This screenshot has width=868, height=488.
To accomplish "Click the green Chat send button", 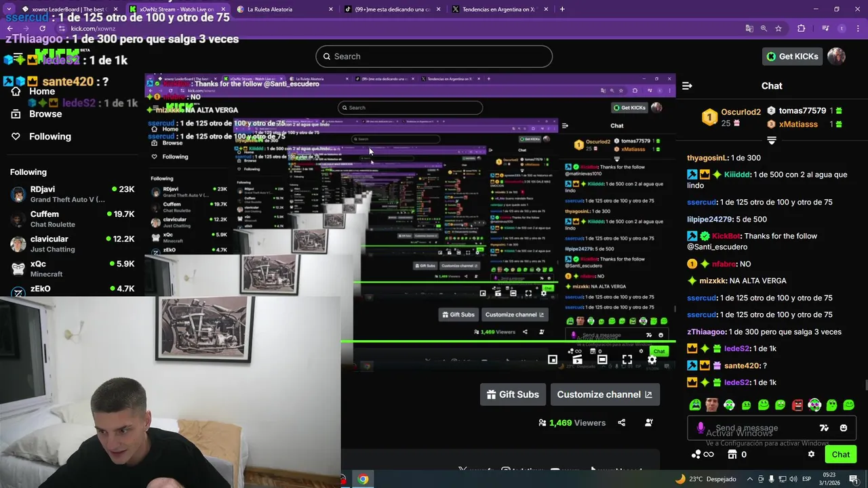I will (x=841, y=455).
